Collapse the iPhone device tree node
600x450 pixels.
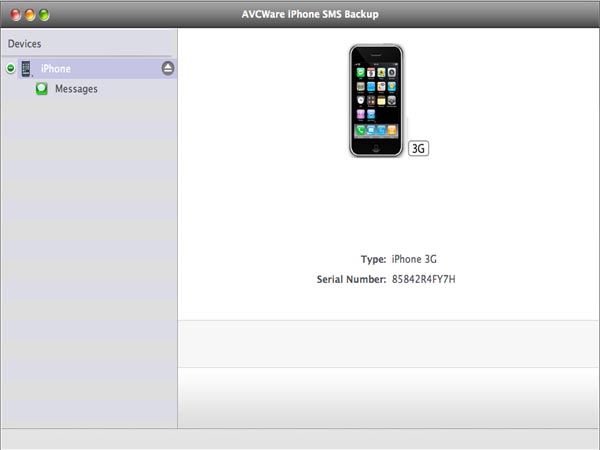point(11,68)
